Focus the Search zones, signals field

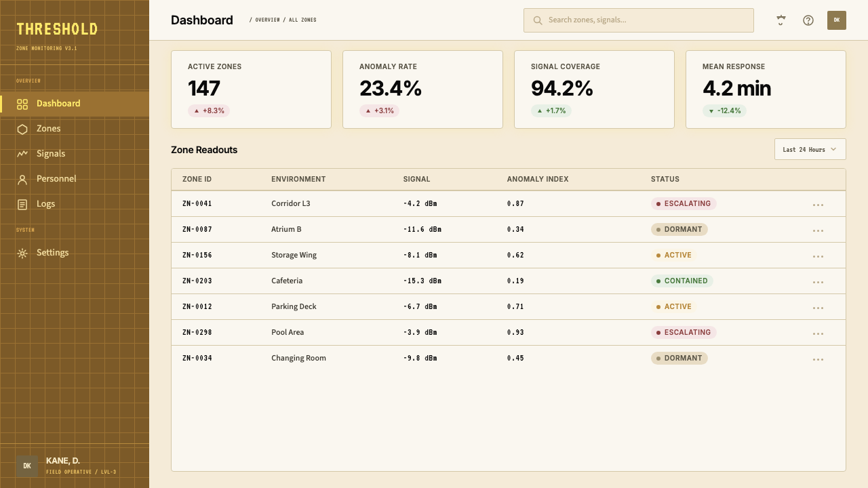pyautogui.click(x=638, y=20)
